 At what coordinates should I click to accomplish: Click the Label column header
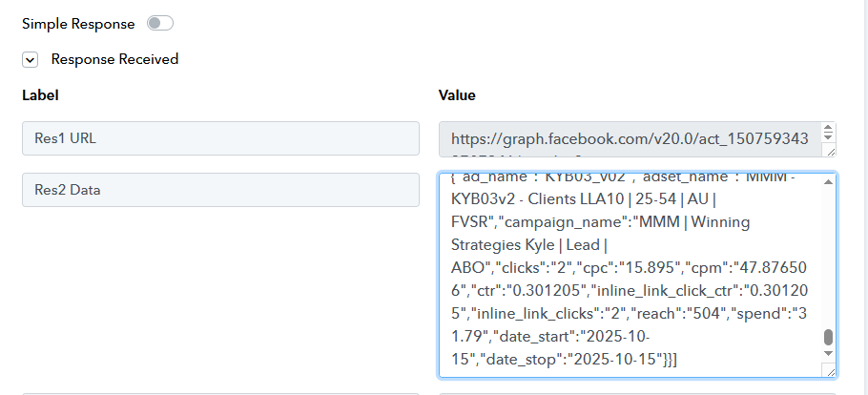[x=40, y=95]
